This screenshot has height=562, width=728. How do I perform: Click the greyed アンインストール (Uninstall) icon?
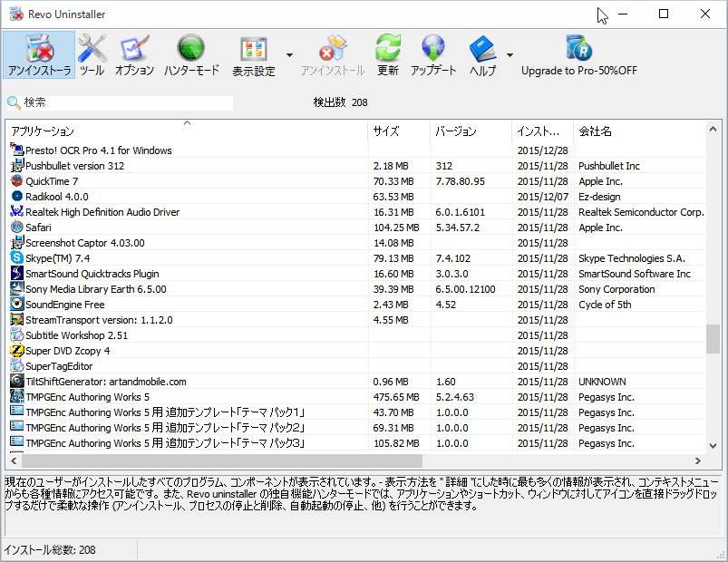pos(333,54)
